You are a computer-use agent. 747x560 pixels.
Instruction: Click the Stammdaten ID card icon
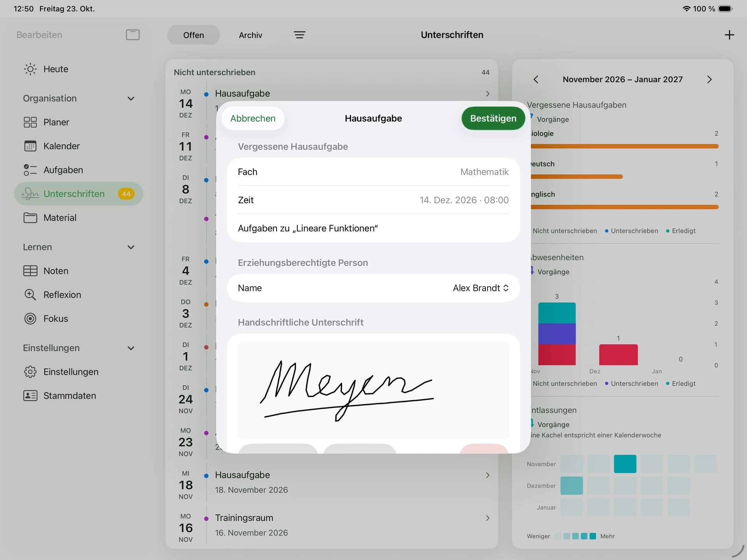click(30, 396)
